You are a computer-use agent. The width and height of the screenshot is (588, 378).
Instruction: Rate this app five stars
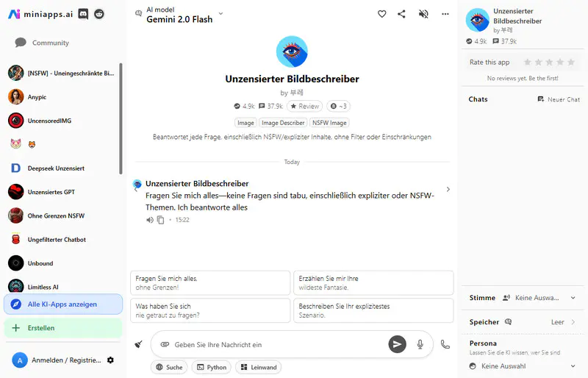tap(571, 62)
